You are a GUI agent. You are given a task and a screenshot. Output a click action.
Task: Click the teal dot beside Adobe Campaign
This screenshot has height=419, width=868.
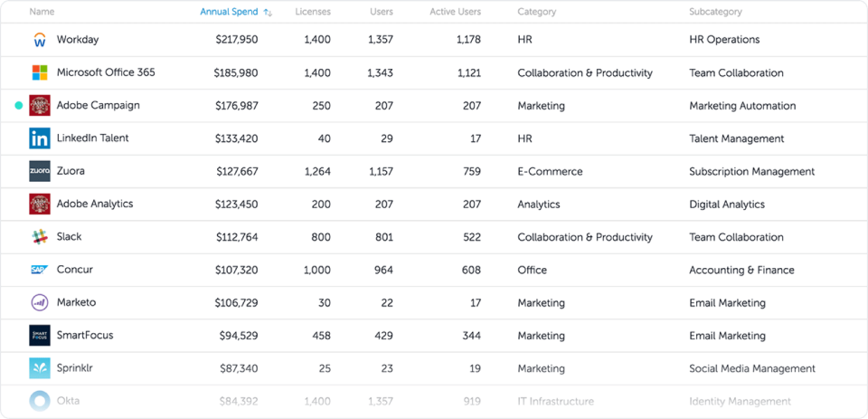coord(19,105)
